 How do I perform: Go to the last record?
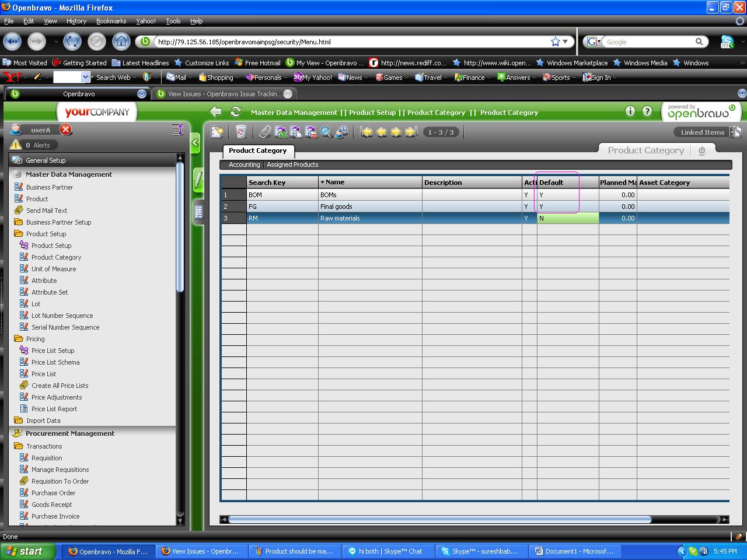click(411, 132)
